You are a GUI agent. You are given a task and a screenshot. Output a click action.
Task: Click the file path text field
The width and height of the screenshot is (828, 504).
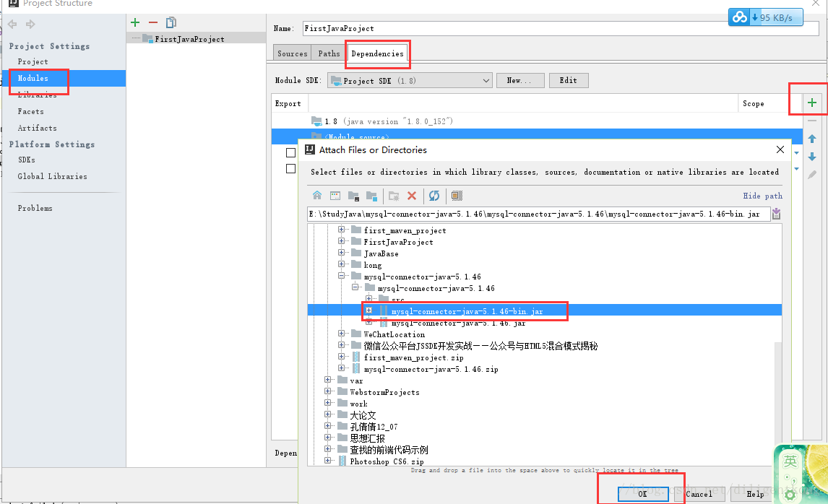[x=538, y=214]
